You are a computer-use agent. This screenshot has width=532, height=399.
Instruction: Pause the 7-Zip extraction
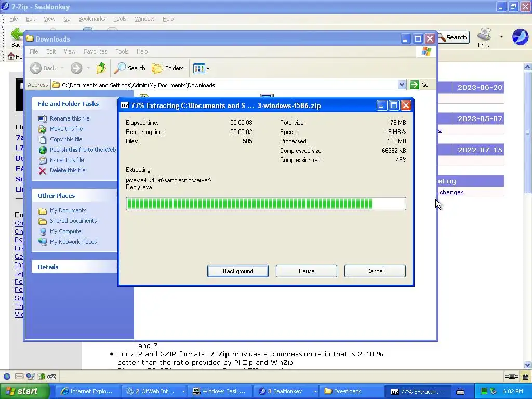tap(307, 271)
